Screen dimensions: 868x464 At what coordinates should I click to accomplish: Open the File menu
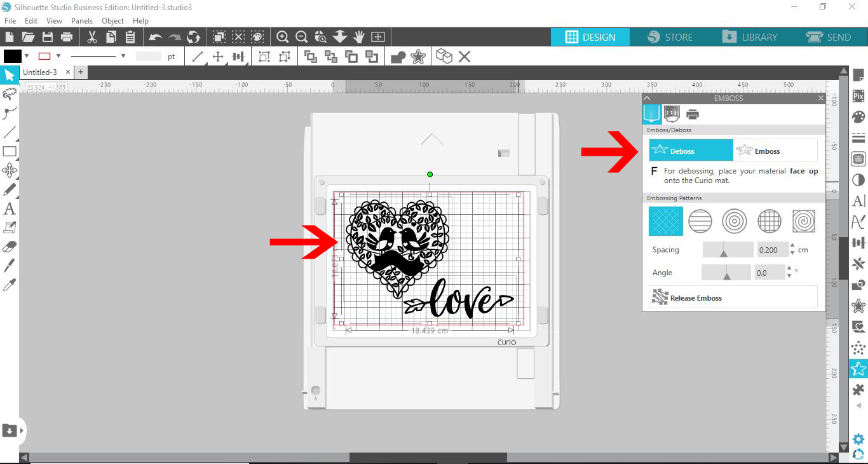(10, 21)
